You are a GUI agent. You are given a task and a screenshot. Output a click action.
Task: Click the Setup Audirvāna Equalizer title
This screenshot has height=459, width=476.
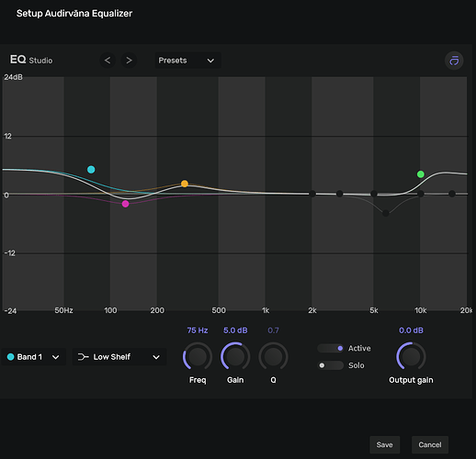(74, 14)
